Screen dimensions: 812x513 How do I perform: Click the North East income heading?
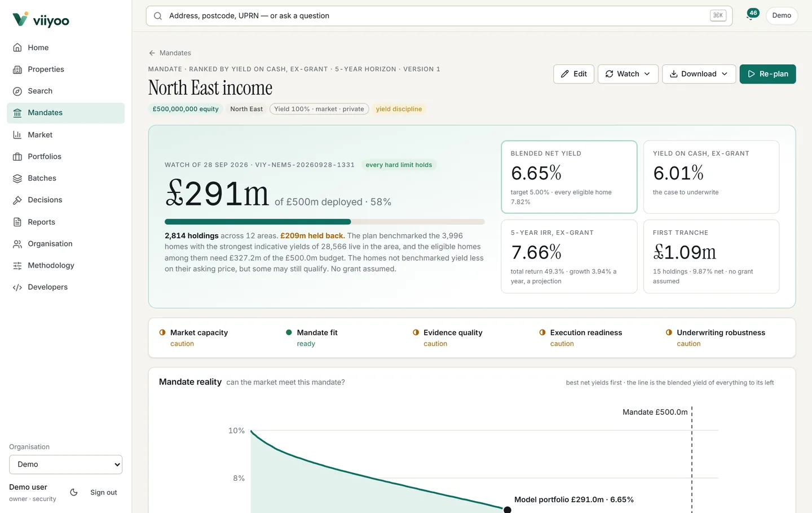click(210, 88)
